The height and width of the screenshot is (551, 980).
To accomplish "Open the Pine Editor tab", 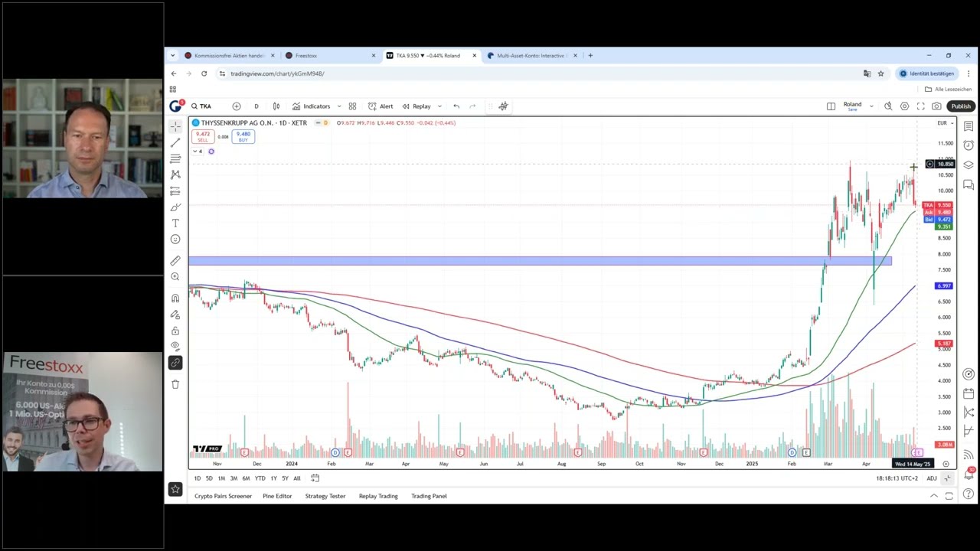I will click(277, 496).
